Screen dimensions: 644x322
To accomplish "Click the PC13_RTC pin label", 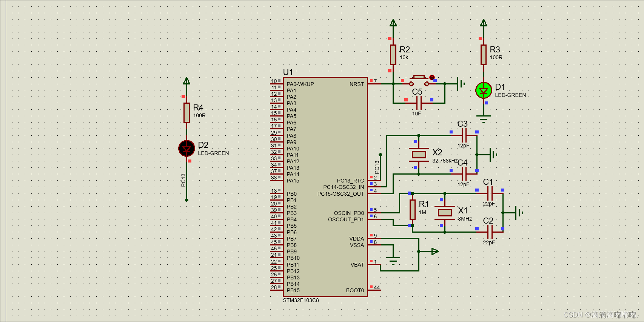I will tap(351, 181).
